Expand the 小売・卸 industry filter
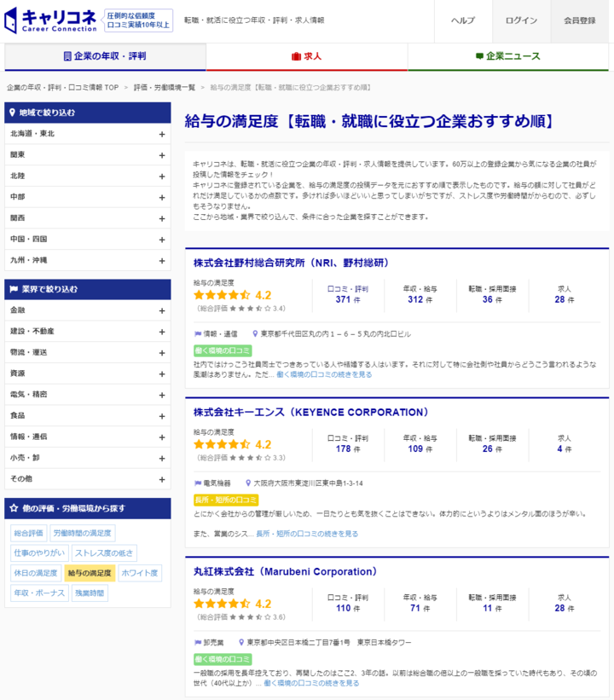Screen dimensions: 614x700 pyautogui.click(x=88, y=458)
